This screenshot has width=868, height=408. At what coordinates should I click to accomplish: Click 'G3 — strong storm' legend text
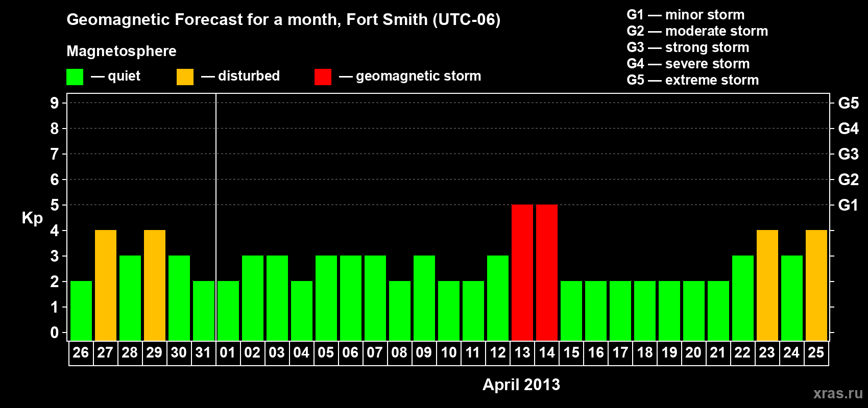pos(688,47)
